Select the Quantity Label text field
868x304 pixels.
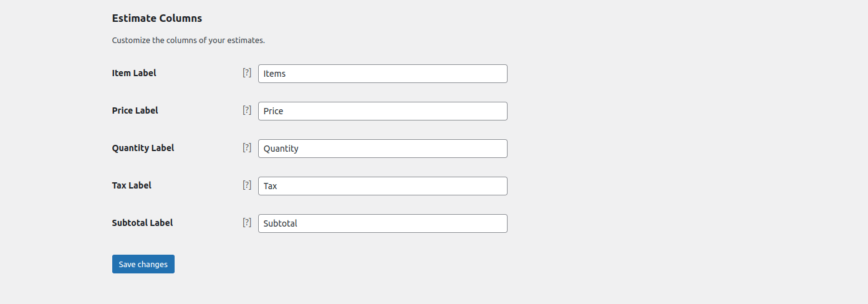(x=383, y=149)
